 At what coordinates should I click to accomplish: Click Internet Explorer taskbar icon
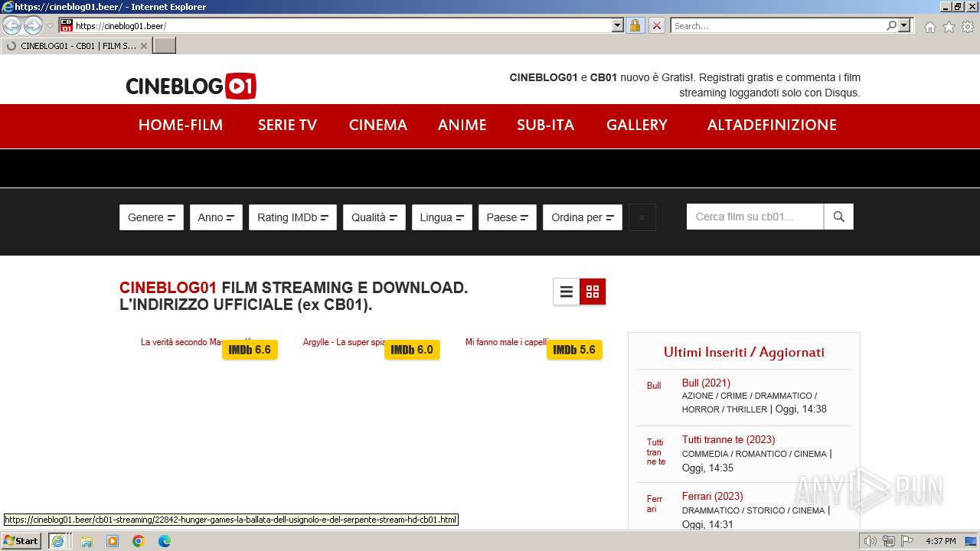click(57, 541)
